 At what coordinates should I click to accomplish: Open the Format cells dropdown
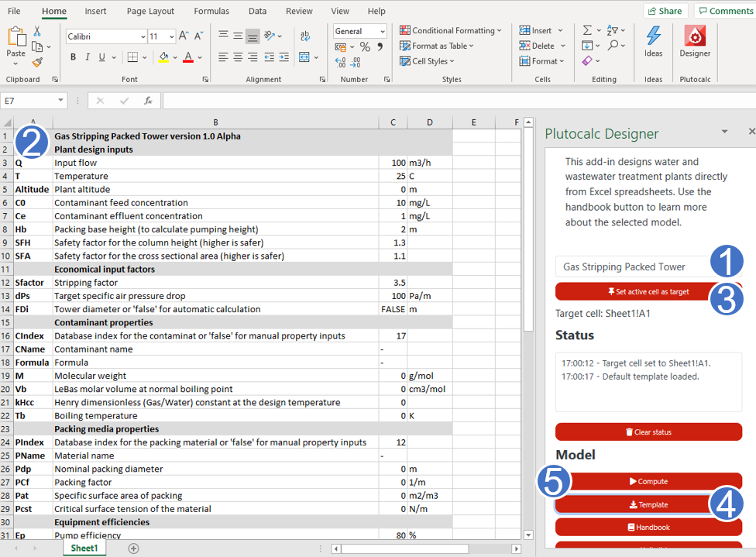[541, 61]
